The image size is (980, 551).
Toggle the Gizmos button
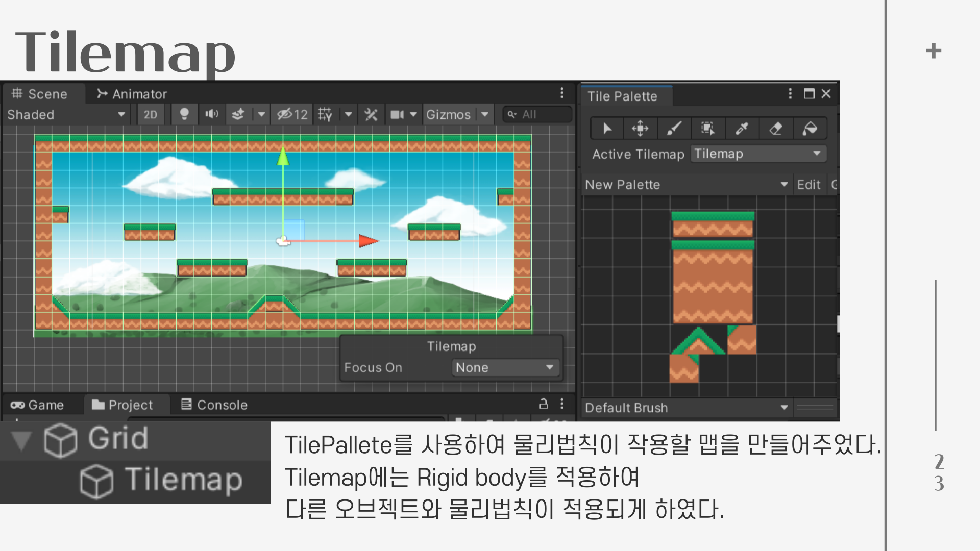pos(448,114)
